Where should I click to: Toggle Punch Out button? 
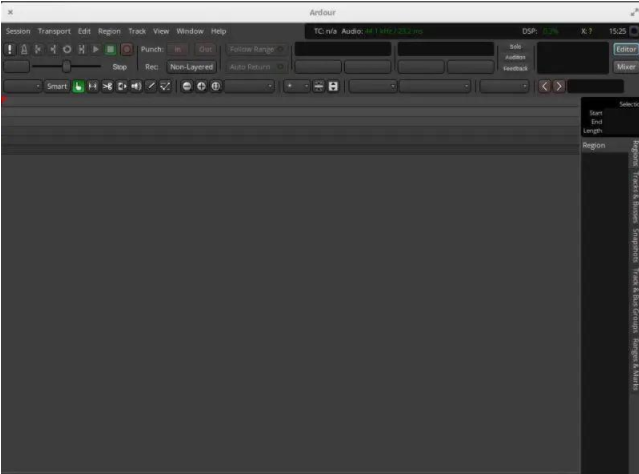coord(205,49)
